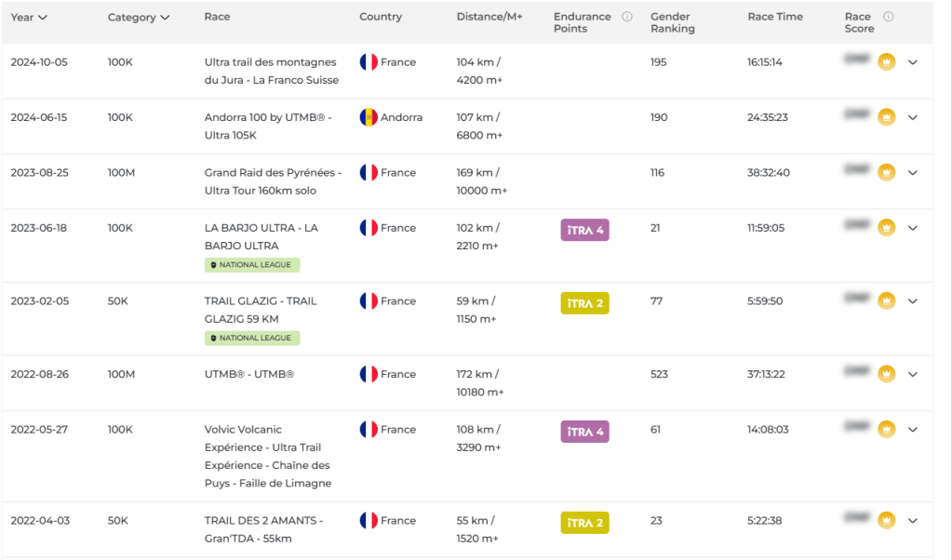Click crown icon for Jura 100K race

click(x=886, y=62)
